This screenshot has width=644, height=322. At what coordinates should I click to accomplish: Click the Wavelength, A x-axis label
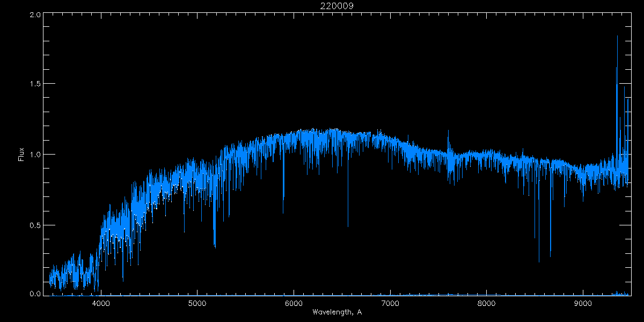pos(337,312)
